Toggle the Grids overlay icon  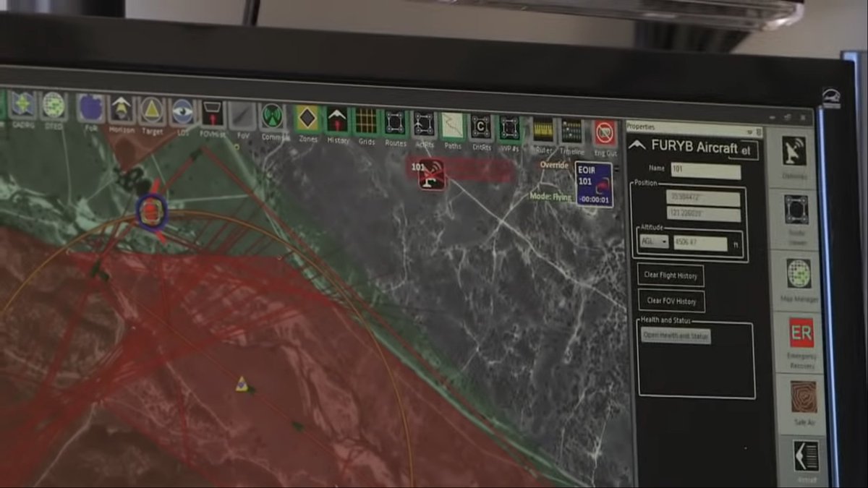point(366,121)
